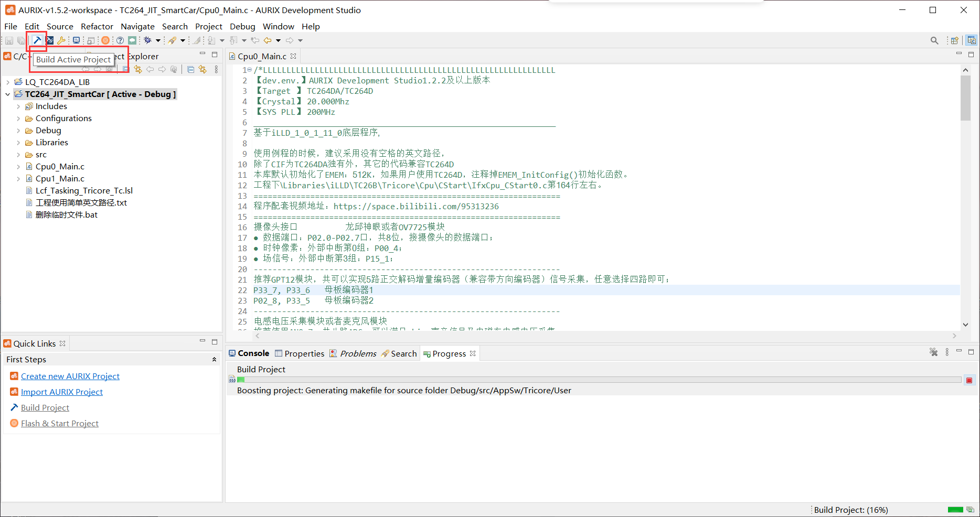
Task: Click the Save icon in toolbar
Action: pos(9,40)
